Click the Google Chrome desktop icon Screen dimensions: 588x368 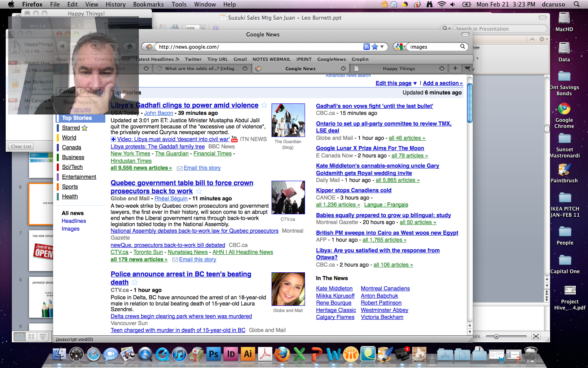(564, 109)
